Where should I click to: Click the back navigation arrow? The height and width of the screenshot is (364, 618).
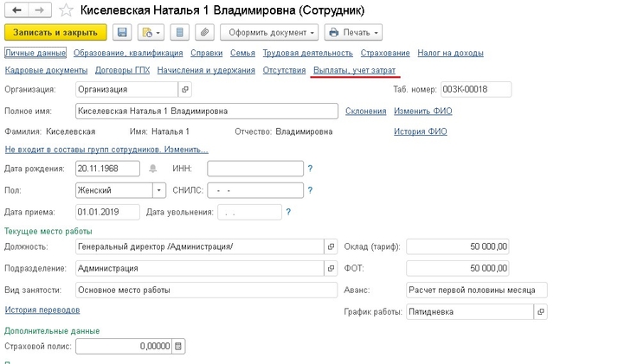click(x=16, y=10)
